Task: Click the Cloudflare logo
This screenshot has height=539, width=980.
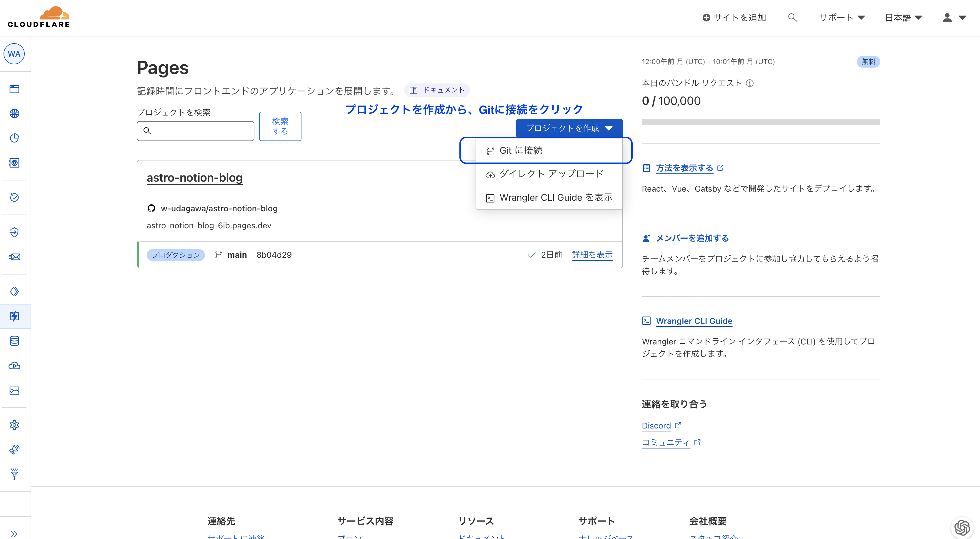Action: coord(39,17)
